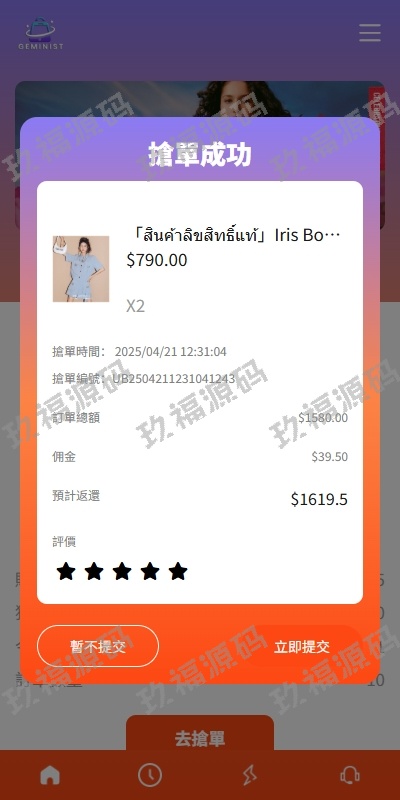The height and width of the screenshot is (800, 400).
Task: Go to the home icon tab
Action: pos(50,776)
